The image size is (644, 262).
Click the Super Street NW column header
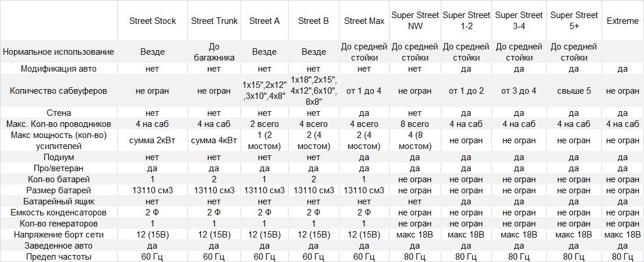[415, 21]
